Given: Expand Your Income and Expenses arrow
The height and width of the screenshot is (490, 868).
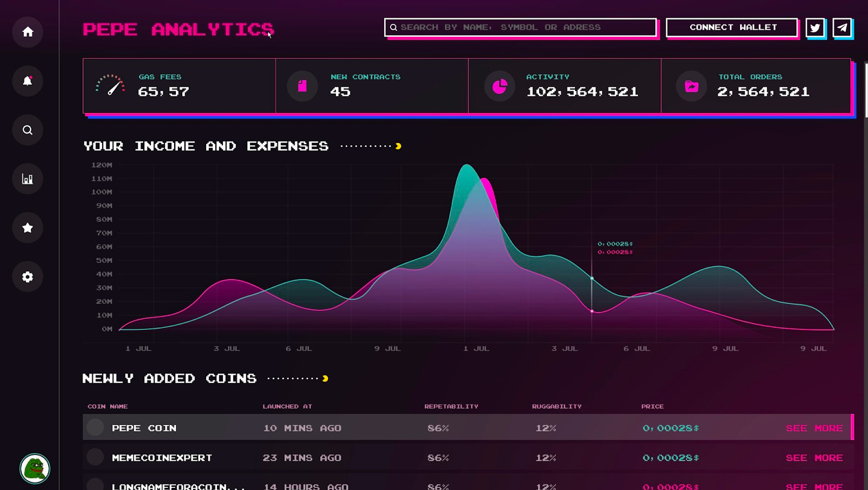Looking at the screenshot, I should coord(398,146).
